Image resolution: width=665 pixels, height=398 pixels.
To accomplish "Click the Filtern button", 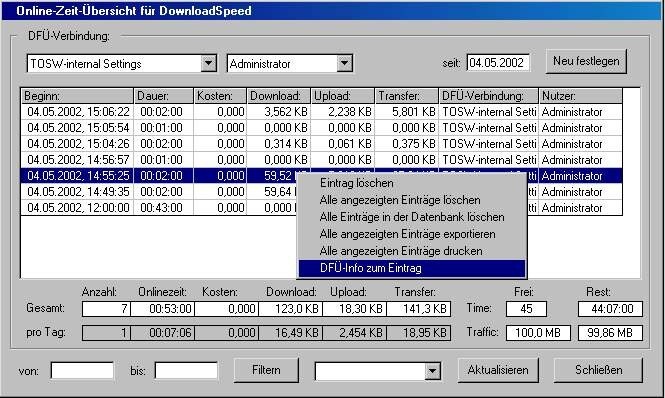I will tap(266, 370).
